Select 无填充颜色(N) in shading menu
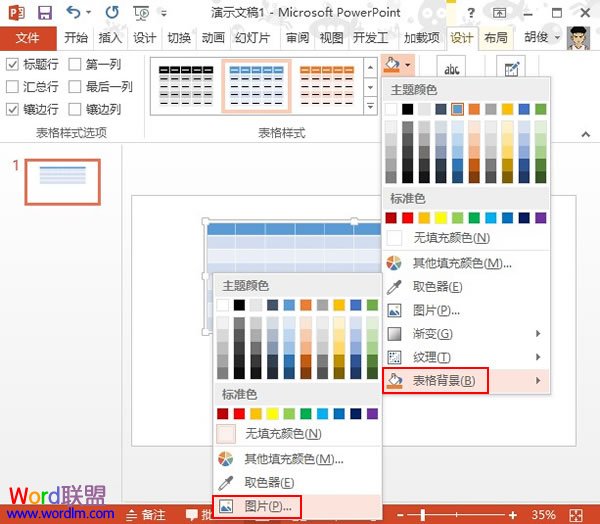Screen dimensions: 600x524 [466, 238]
